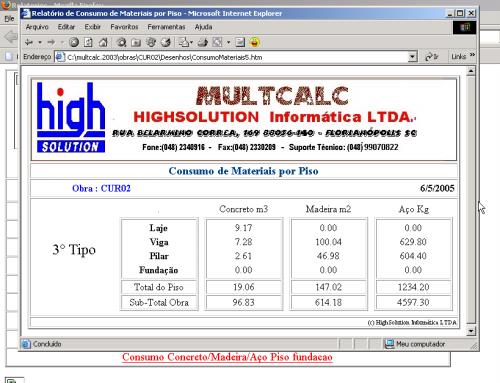Open the Mail toolbar icon

pyautogui.click(x=185, y=42)
